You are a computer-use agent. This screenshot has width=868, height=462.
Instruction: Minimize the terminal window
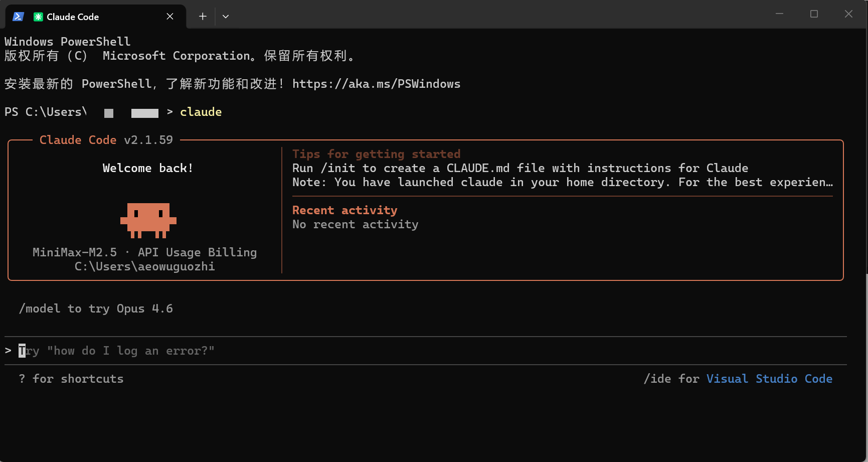[x=779, y=14]
